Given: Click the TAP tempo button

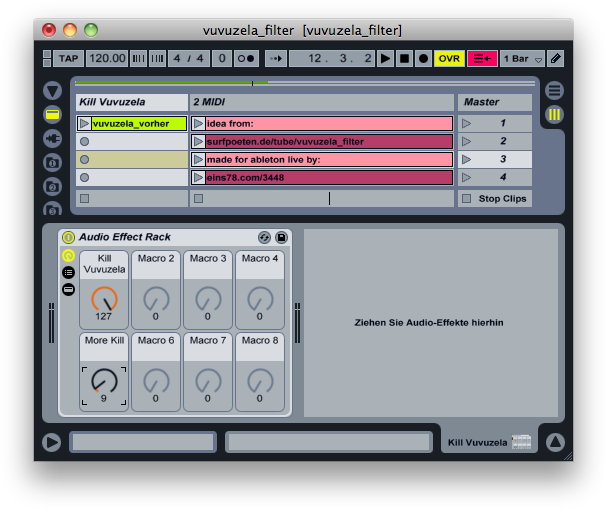Looking at the screenshot, I should (x=68, y=59).
